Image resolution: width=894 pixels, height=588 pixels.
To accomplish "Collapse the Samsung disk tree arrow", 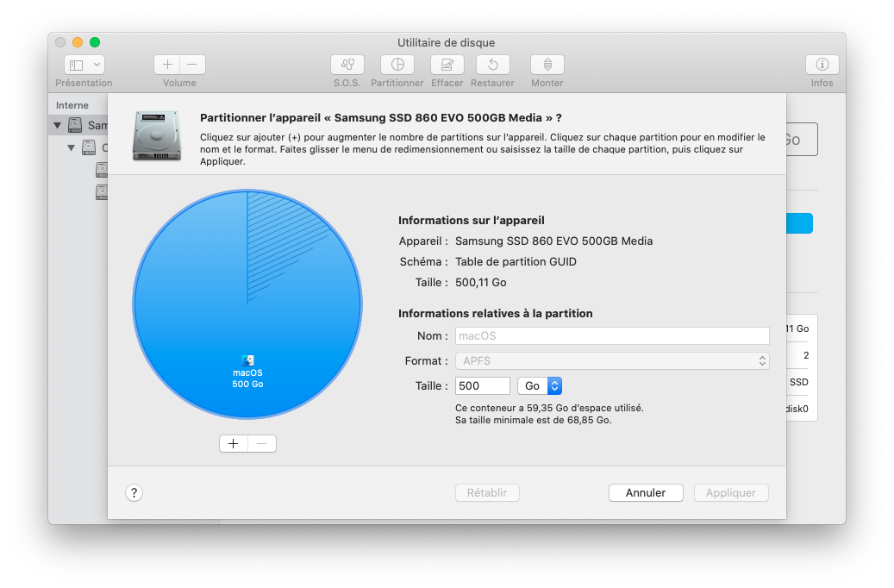I will (58, 125).
